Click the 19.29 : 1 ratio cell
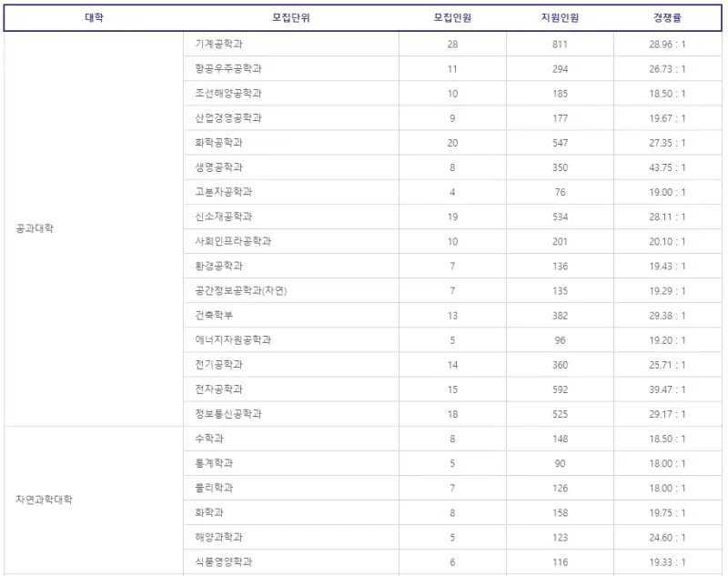728x576 pixels. (667, 291)
